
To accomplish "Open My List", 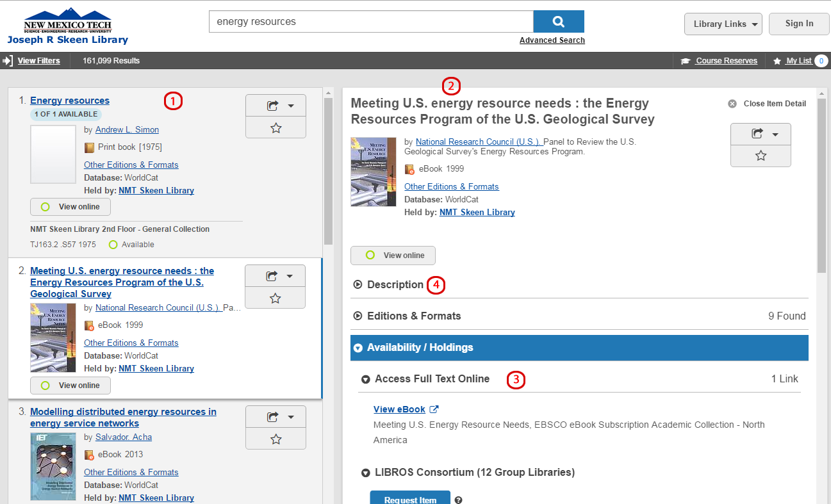I will 793,61.
